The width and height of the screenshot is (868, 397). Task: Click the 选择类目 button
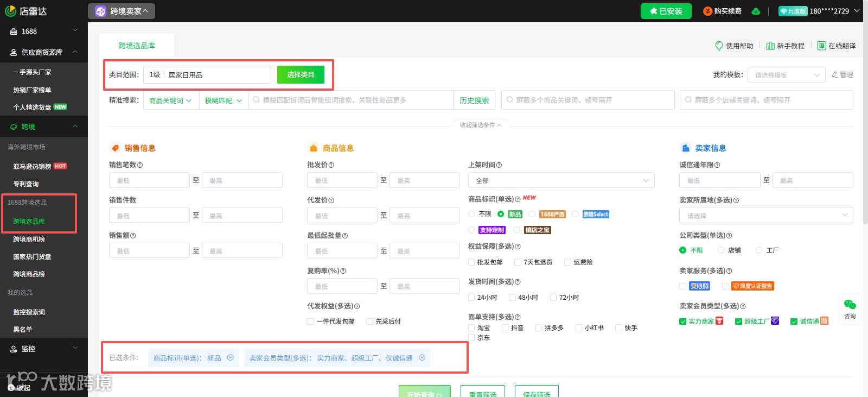[x=301, y=74]
